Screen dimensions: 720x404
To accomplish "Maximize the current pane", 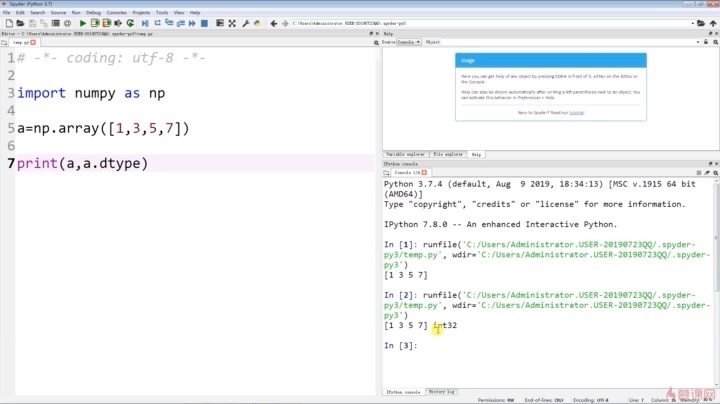I will (220, 23).
